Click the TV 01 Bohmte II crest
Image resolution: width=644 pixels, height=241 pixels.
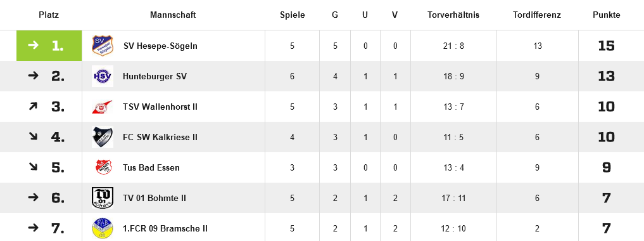pos(103,198)
